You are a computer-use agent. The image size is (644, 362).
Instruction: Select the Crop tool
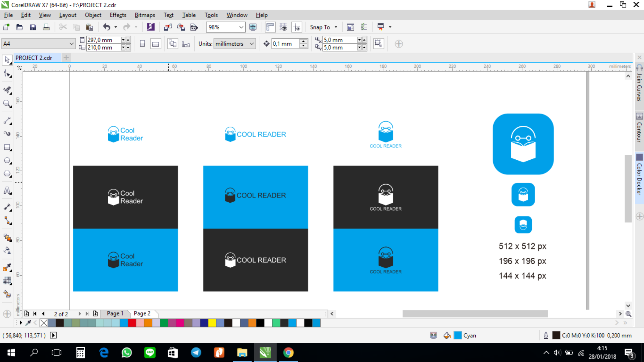pos(7,90)
